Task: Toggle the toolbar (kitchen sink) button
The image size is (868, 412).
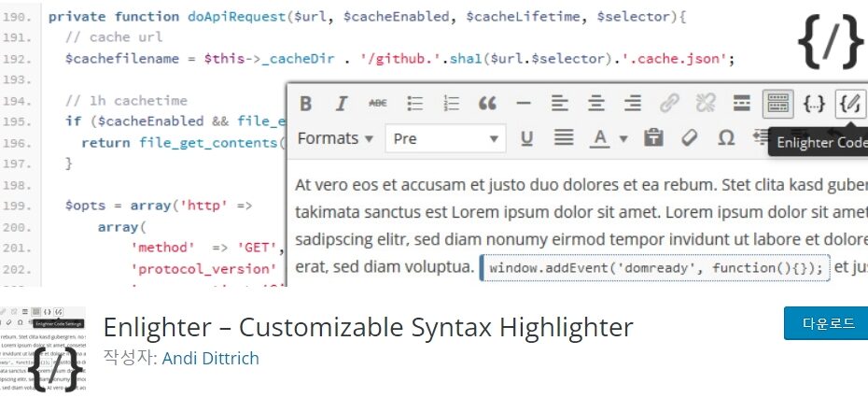Action: tap(777, 104)
